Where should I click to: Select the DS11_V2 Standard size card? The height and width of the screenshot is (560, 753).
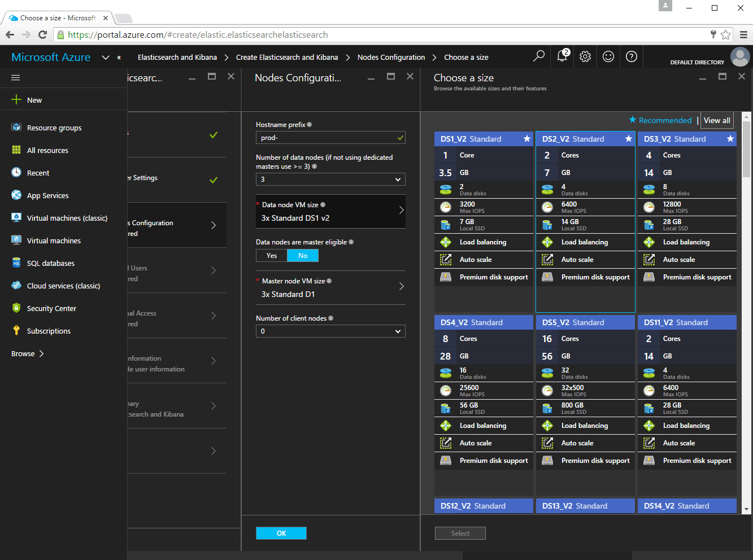(x=687, y=405)
